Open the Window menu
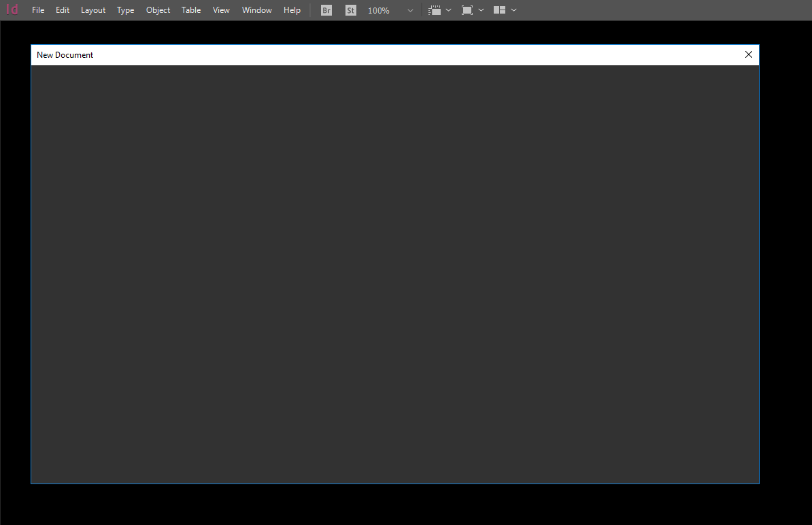 (256, 10)
